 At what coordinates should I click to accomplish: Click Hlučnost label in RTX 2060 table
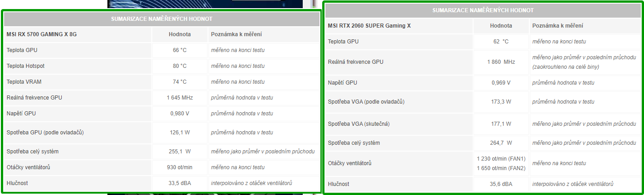coord(339,184)
